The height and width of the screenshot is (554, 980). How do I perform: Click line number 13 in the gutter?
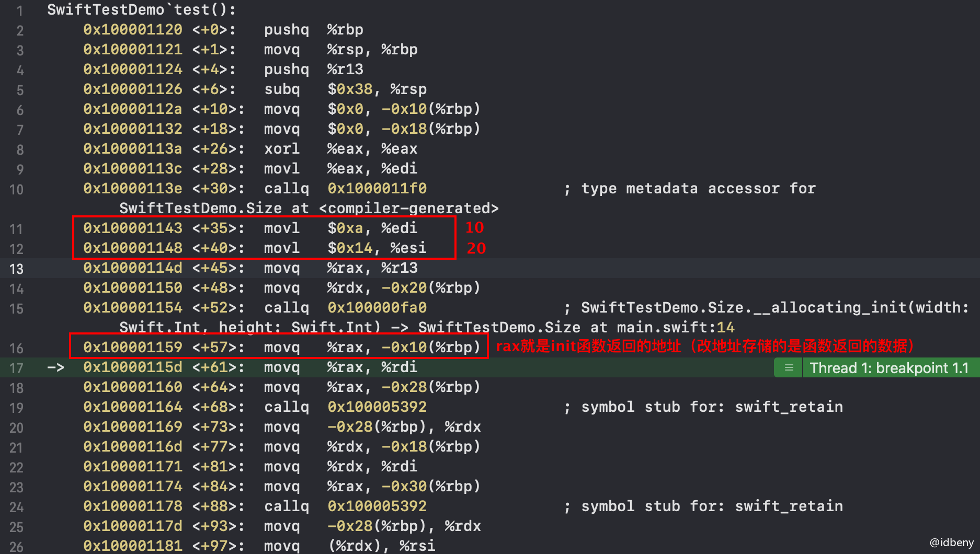coord(16,269)
